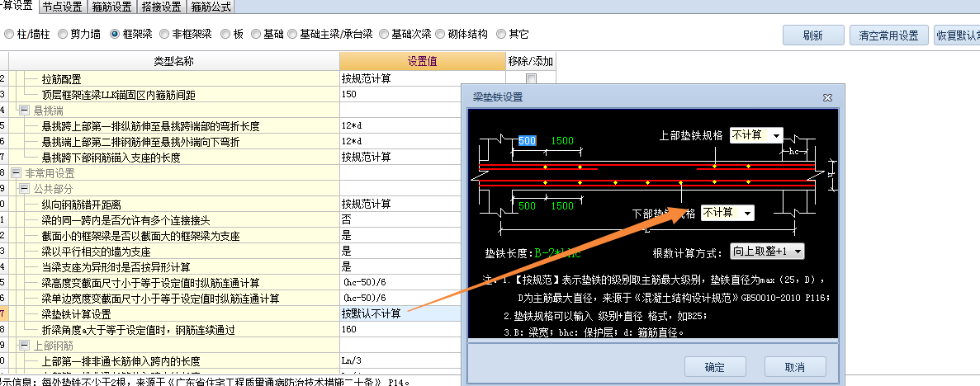
Task: Click the lower green 1500 dimension value
Action: coord(562,206)
